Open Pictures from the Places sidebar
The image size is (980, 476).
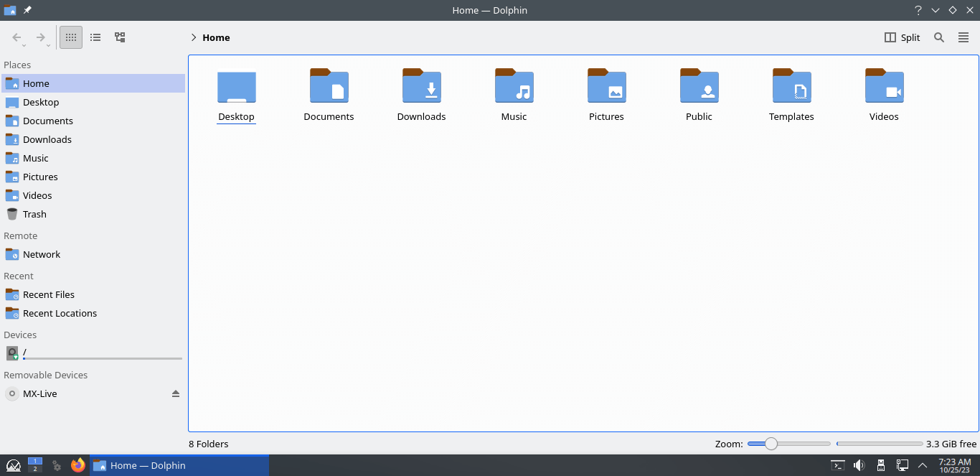coord(94,177)
